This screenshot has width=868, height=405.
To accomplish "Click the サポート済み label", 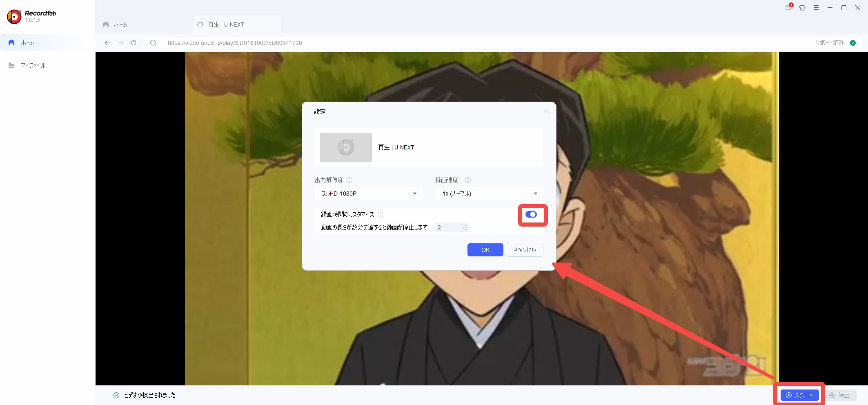I will (x=829, y=43).
